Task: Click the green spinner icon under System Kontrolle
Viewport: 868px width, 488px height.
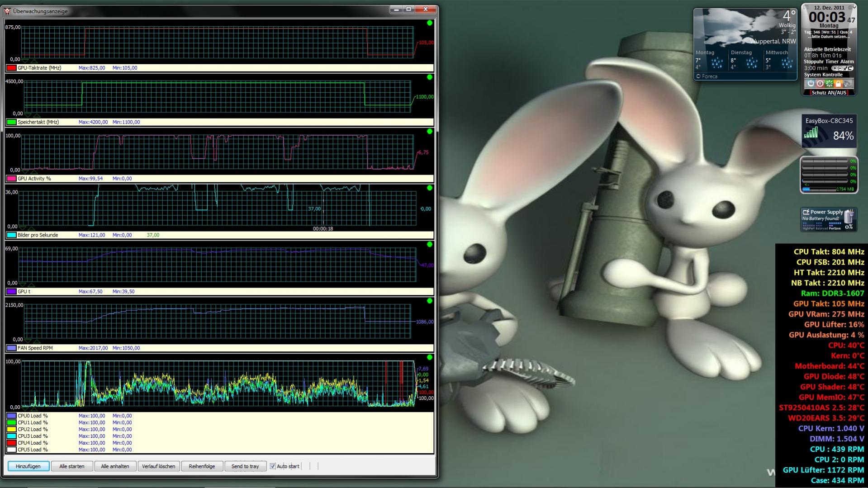Action: tap(829, 83)
